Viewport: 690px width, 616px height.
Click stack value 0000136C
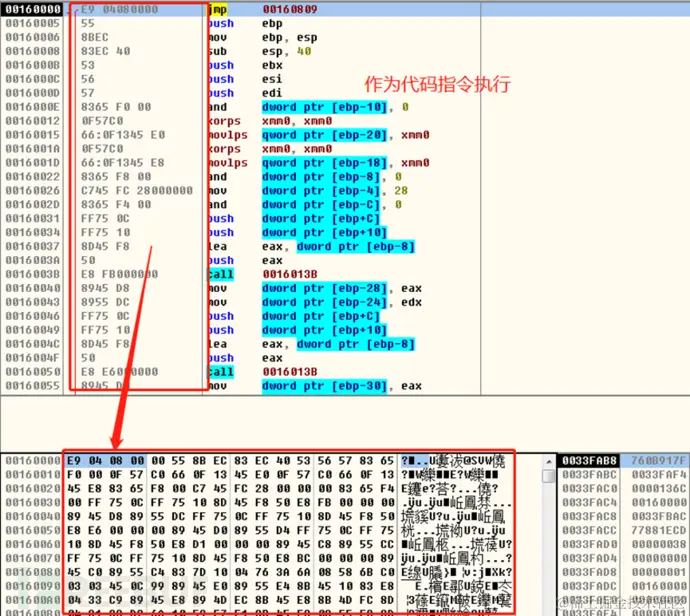(x=658, y=489)
